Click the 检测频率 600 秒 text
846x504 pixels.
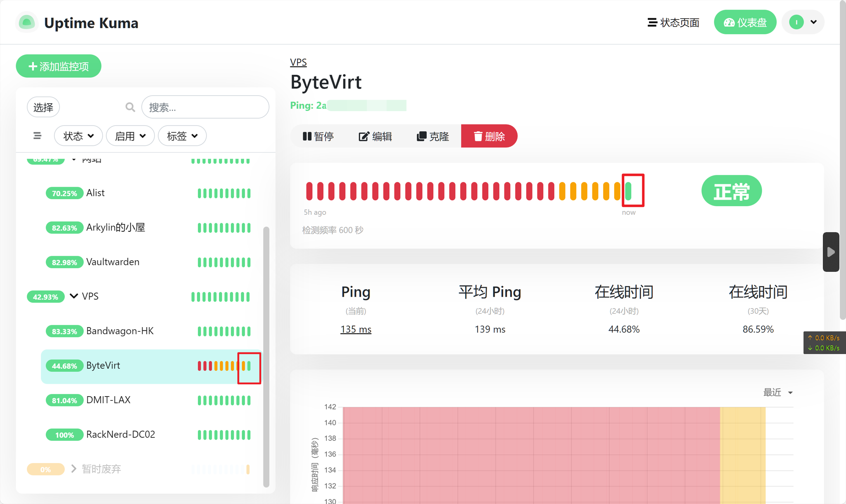333,230
